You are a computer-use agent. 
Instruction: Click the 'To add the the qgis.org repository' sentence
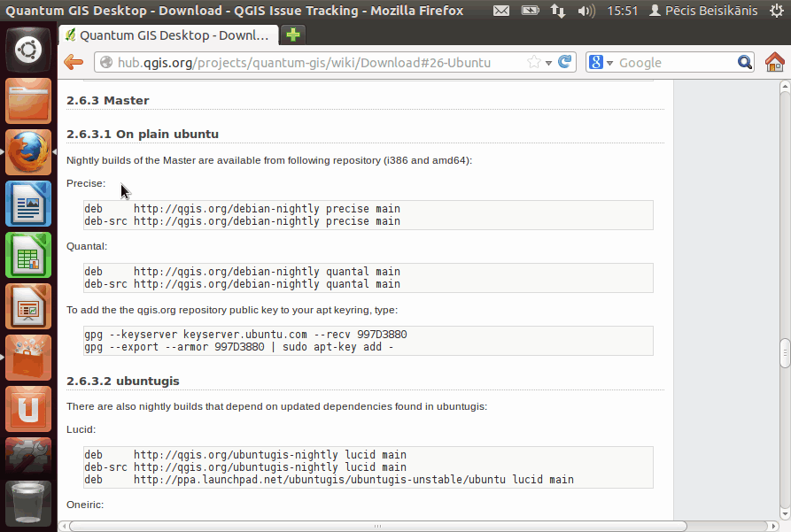click(x=232, y=310)
